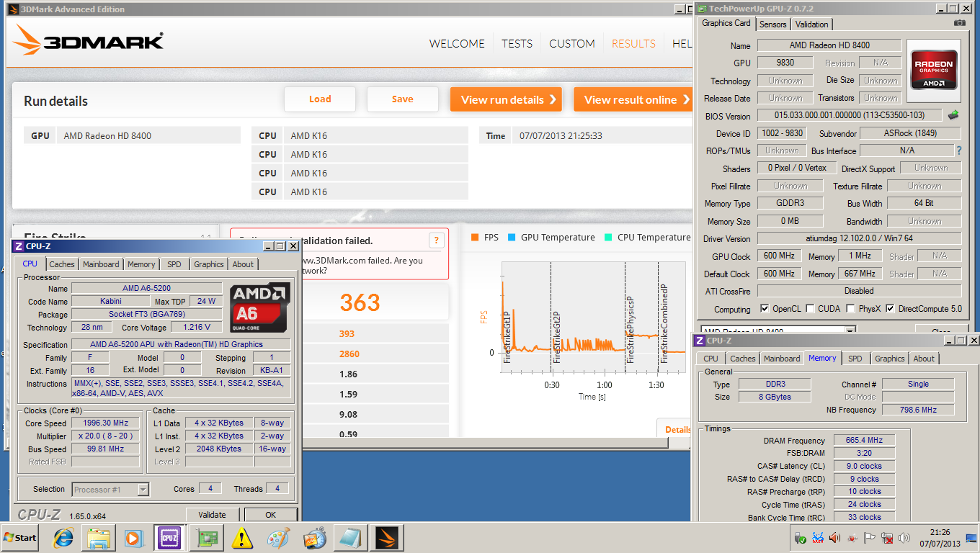Viewport: 980px width, 553px height.
Task: Click the GPU Temperature blue legend swatch
Action: (512, 237)
